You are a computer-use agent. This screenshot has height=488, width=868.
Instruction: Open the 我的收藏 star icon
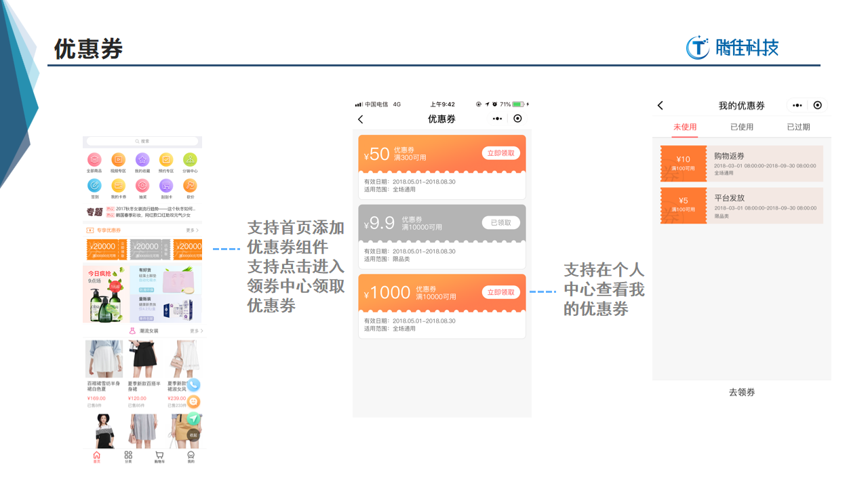tap(142, 160)
